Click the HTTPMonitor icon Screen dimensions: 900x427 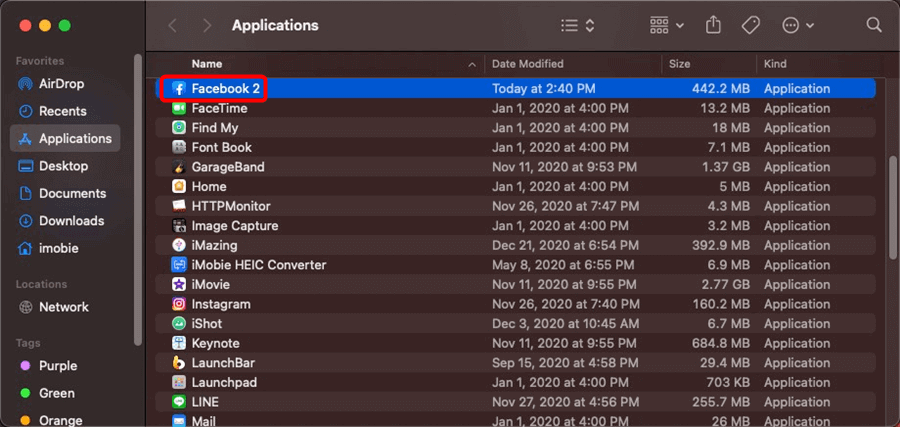(179, 206)
